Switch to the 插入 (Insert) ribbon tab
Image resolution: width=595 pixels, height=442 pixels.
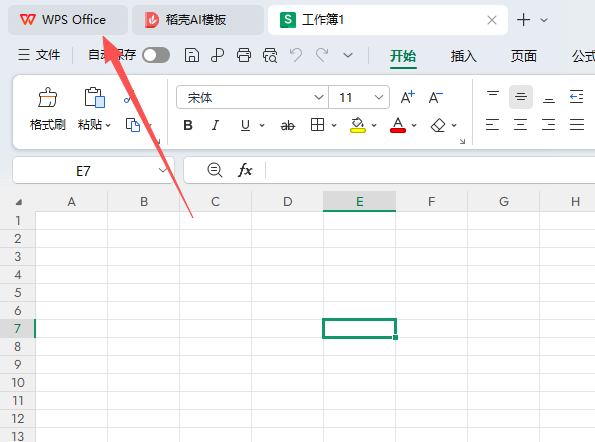click(x=463, y=56)
